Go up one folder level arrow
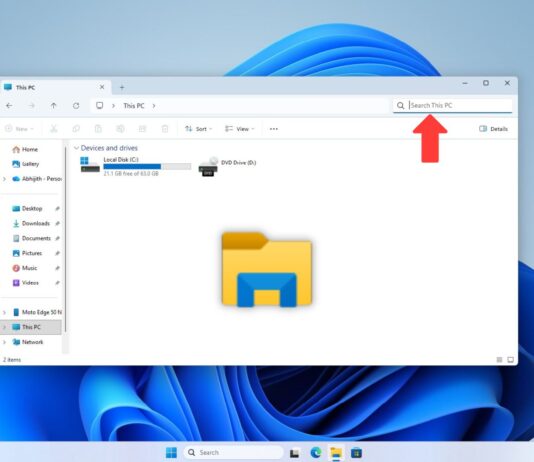Image resolution: width=534 pixels, height=462 pixels. pos(53,106)
